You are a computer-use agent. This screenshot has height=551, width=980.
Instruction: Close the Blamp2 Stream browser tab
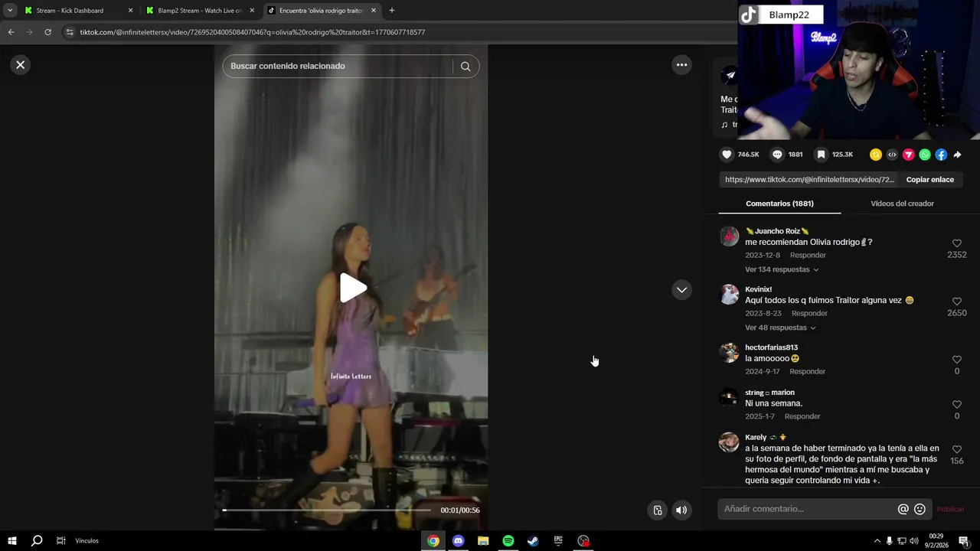pyautogui.click(x=252, y=11)
